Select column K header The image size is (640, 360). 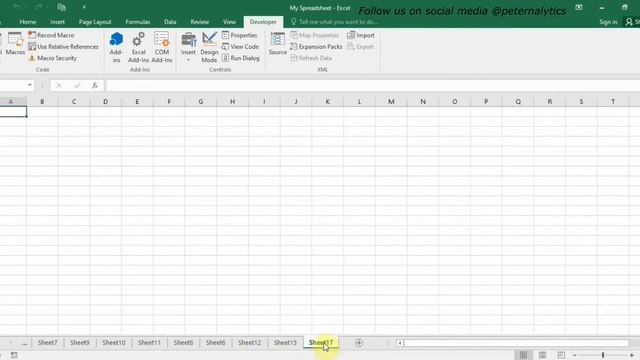point(327,102)
